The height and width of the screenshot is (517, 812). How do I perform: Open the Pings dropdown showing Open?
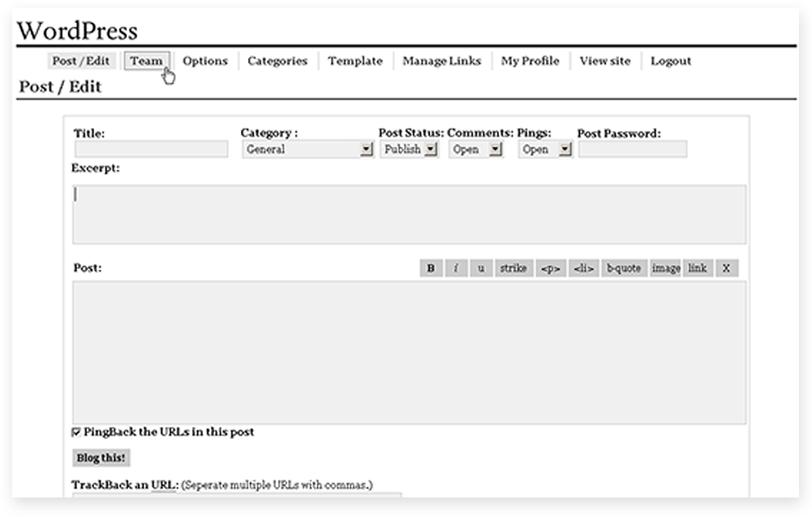(x=545, y=149)
